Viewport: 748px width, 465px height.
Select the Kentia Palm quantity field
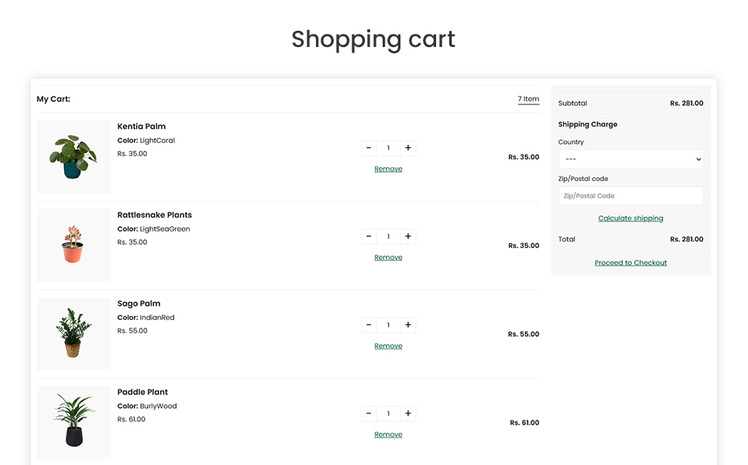(388, 148)
